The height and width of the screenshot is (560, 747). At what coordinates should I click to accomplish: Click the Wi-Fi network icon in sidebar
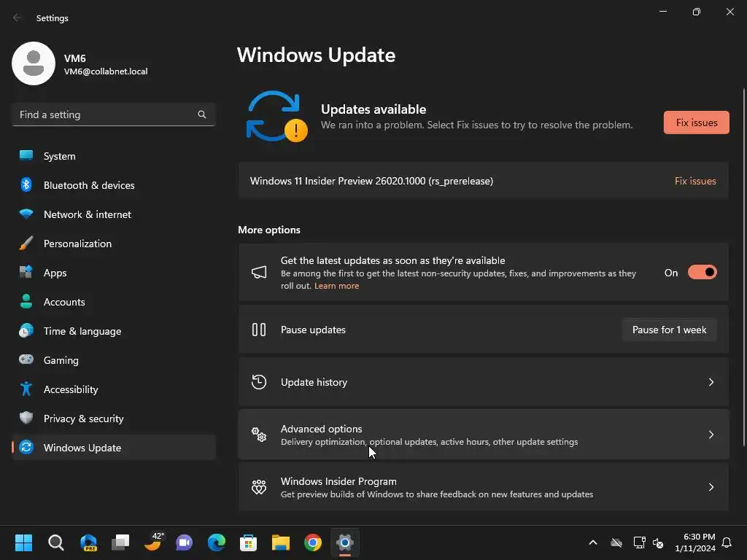click(26, 214)
